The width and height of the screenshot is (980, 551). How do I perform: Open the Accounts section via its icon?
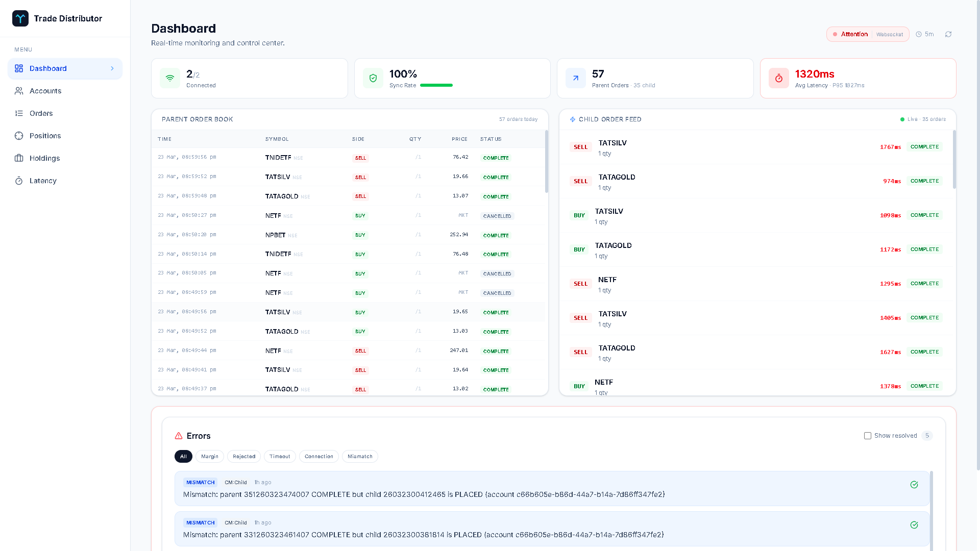click(x=19, y=91)
